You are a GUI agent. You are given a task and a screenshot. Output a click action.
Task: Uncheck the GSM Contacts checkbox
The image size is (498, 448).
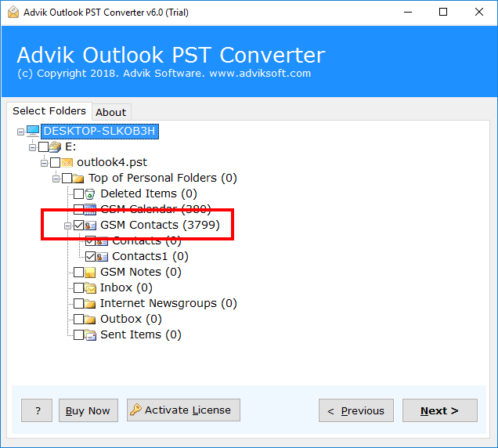click(79, 226)
